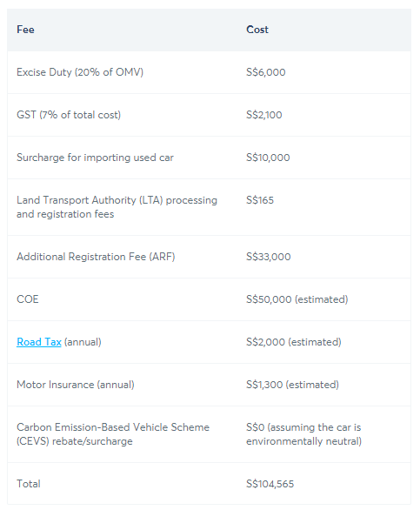The height and width of the screenshot is (510, 420).
Task: Select the LTA processing and registration fees cell
Action: coord(117,207)
